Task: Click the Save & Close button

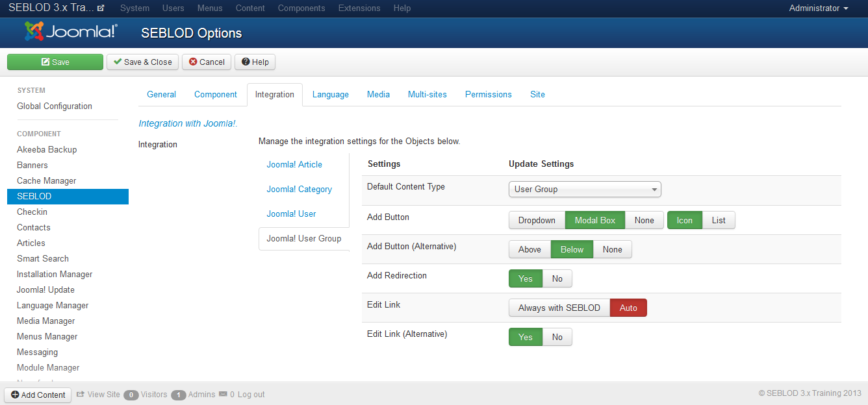Action: 142,62
